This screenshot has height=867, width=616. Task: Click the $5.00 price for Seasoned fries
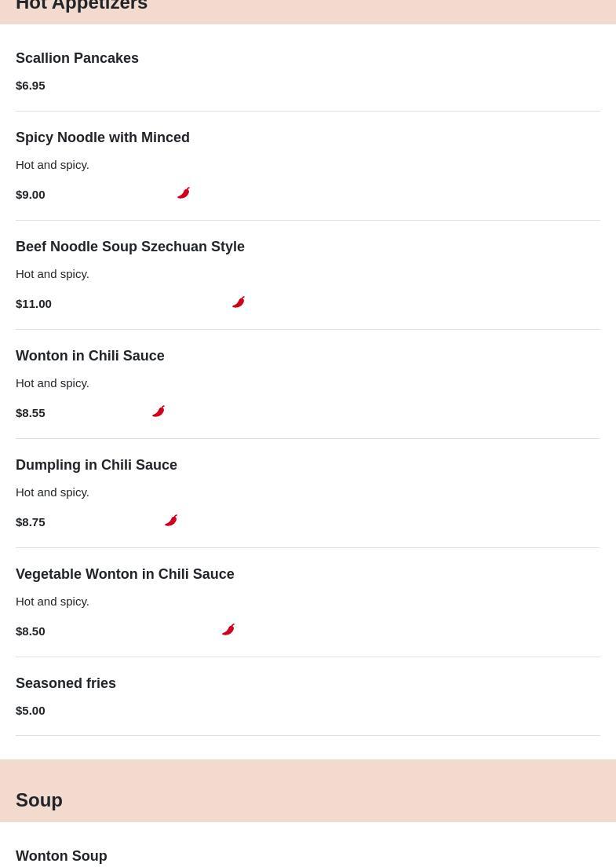31,710
